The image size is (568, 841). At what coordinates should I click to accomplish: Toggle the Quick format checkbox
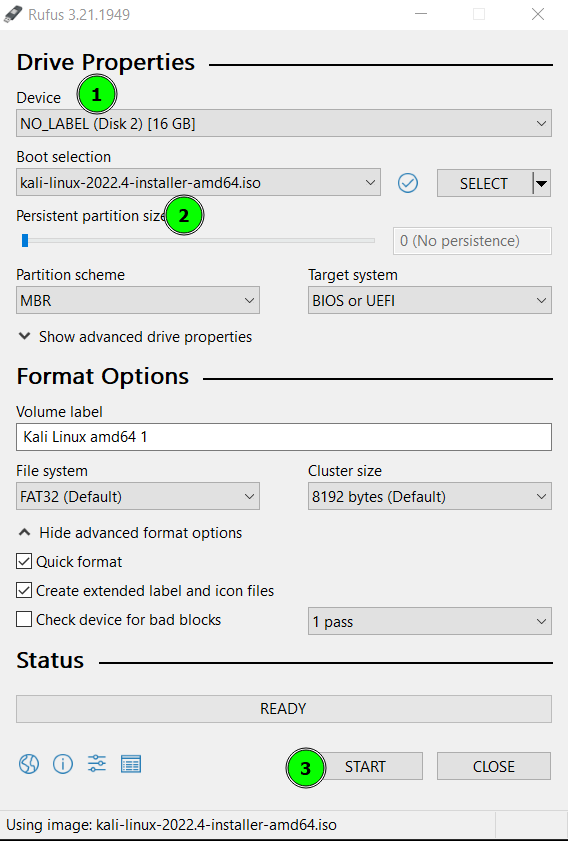coord(24,562)
